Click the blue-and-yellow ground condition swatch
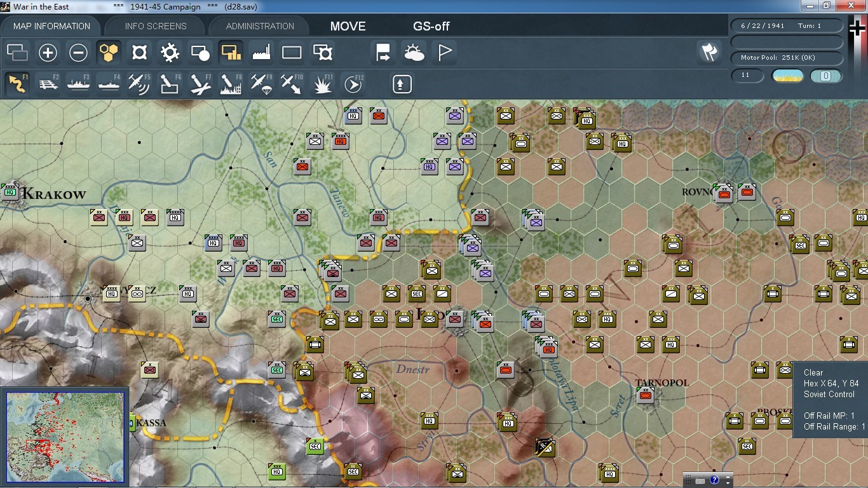 [x=787, y=76]
